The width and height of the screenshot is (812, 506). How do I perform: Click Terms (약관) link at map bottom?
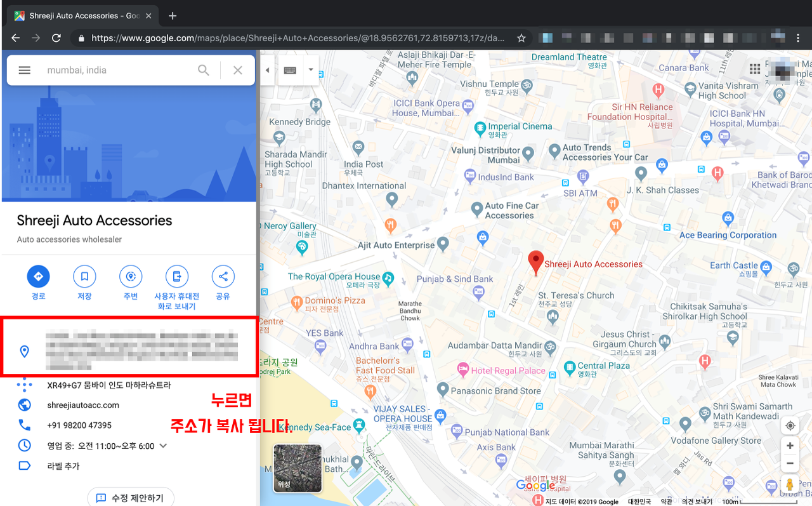coord(667,502)
